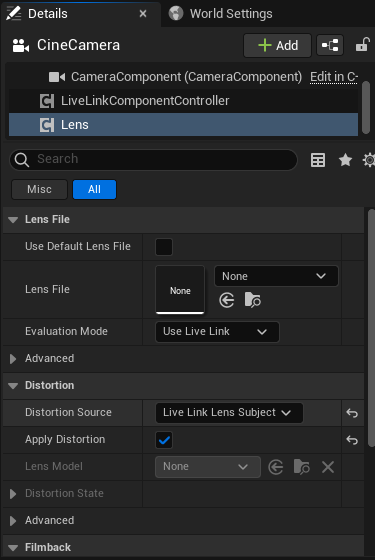
Task: Collapse the Lens File section
Action: 13,220
